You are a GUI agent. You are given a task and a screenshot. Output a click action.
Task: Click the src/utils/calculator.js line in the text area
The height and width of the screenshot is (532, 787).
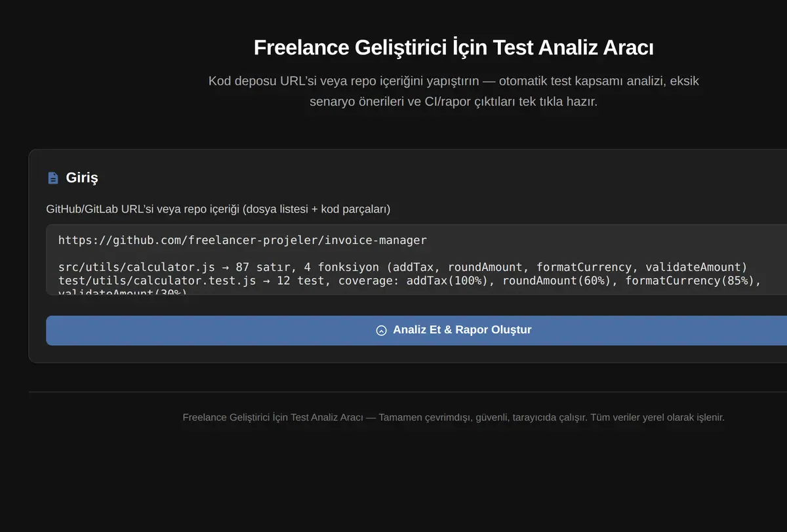tap(403, 267)
